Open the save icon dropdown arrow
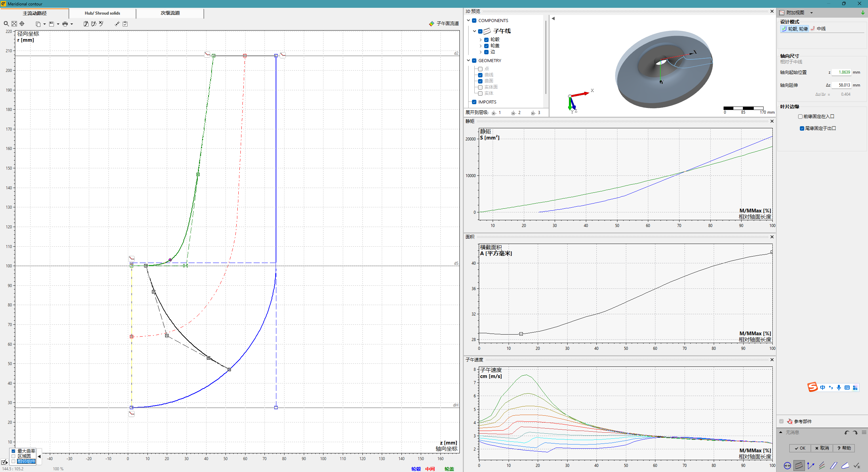 (x=58, y=24)
